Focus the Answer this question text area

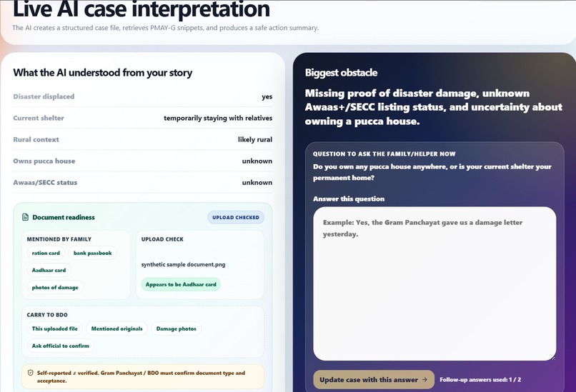[x=435, y=283]
